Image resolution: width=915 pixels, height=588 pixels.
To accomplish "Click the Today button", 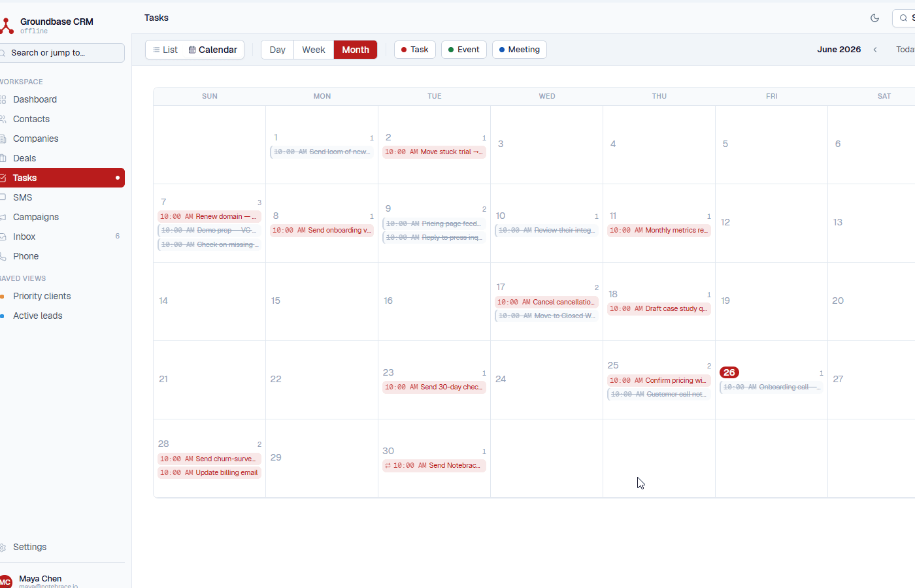I will click(905, 50).
